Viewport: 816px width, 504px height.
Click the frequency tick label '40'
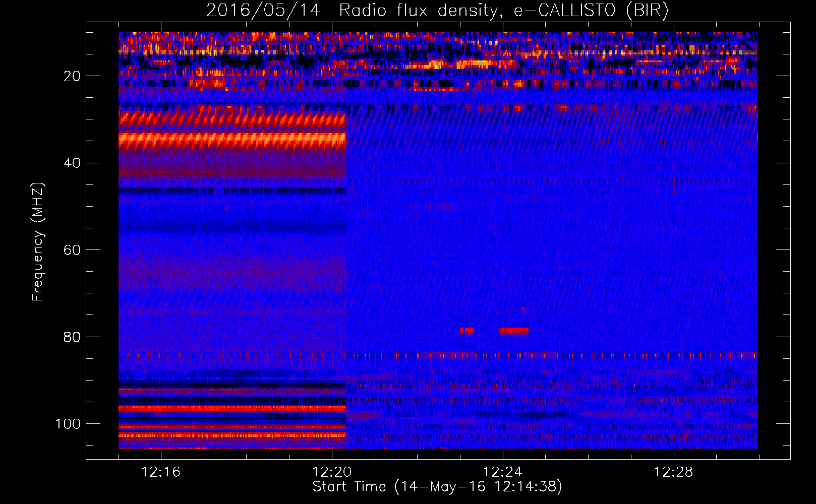tap(73, 163)
